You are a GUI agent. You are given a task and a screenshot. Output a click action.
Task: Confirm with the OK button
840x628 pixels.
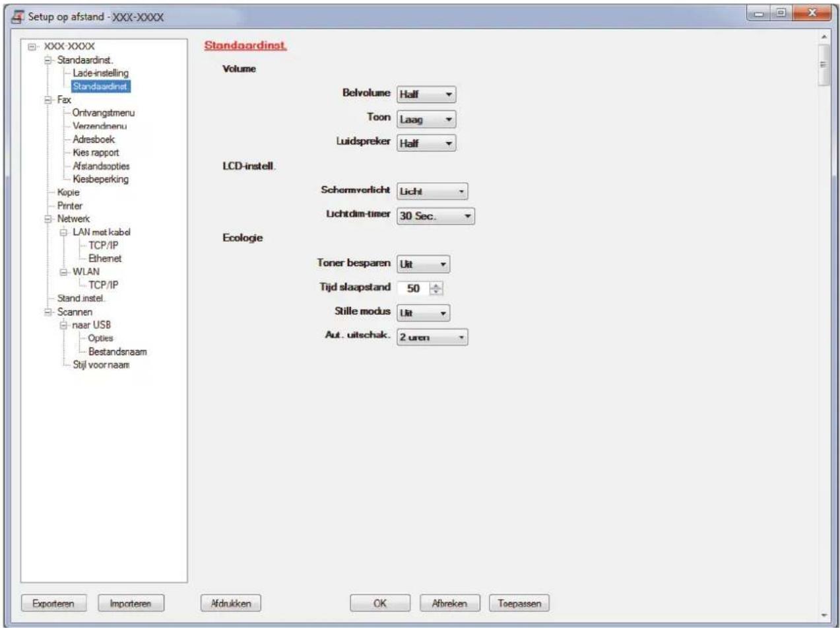(379, 603)
